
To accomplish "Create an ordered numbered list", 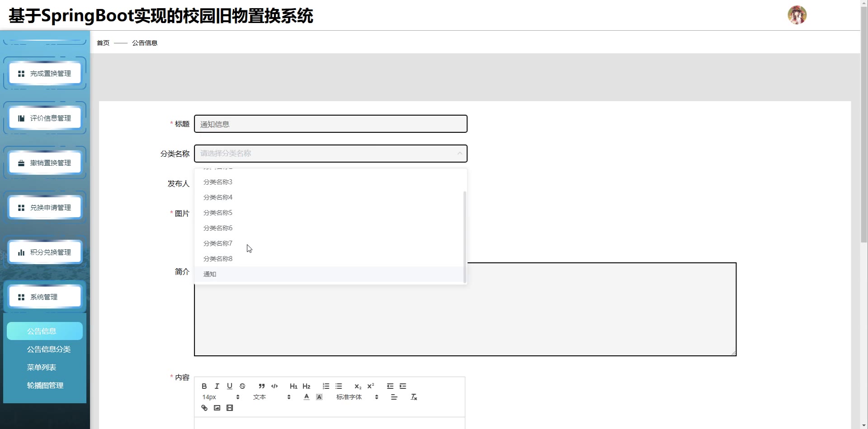I will (x=326, y=386).
